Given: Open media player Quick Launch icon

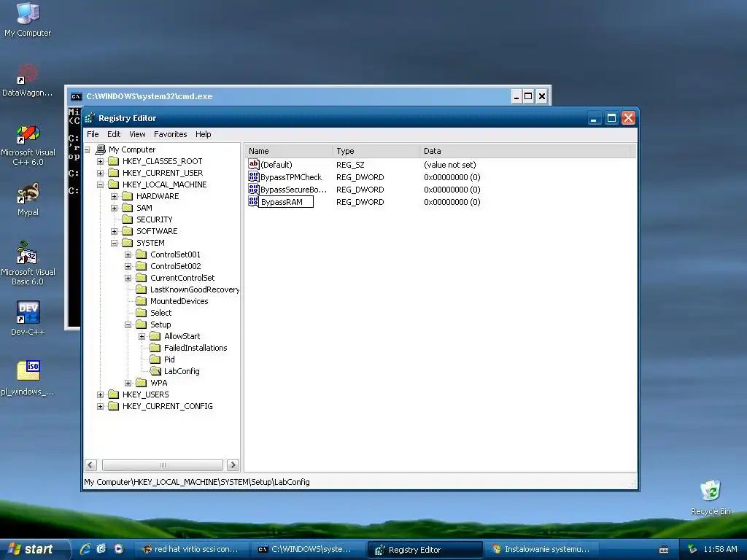Looking at the screenshot, I should (x=118, y=549).
